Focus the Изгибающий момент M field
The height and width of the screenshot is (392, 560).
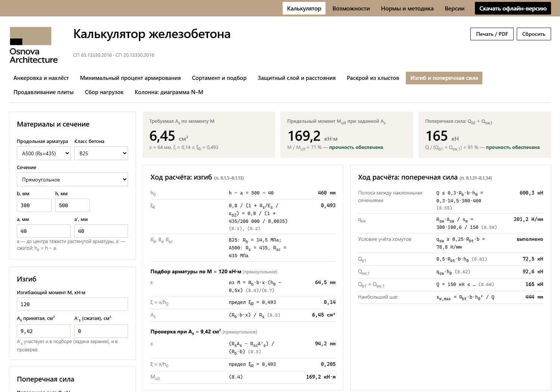click(x=72, y=304)
